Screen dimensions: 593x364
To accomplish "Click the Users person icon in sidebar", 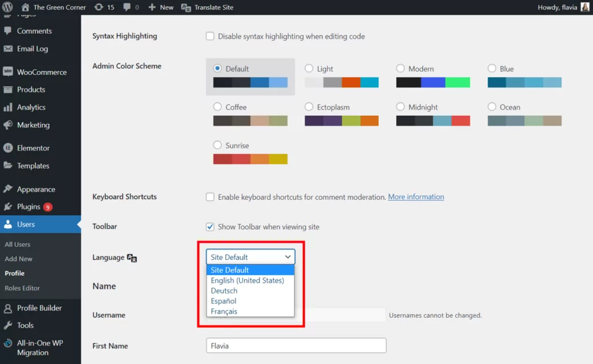I will click(8, 224).
